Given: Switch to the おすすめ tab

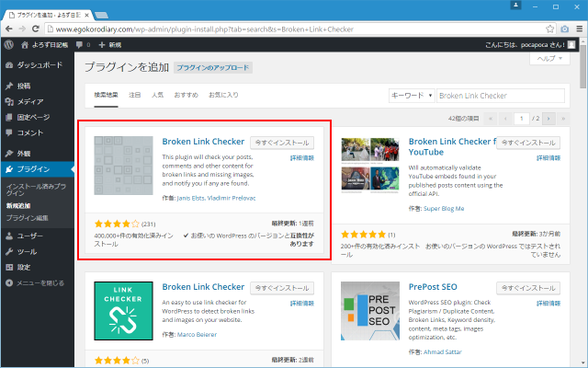Looking at the screenshot, I should click(x=185, y=95).
